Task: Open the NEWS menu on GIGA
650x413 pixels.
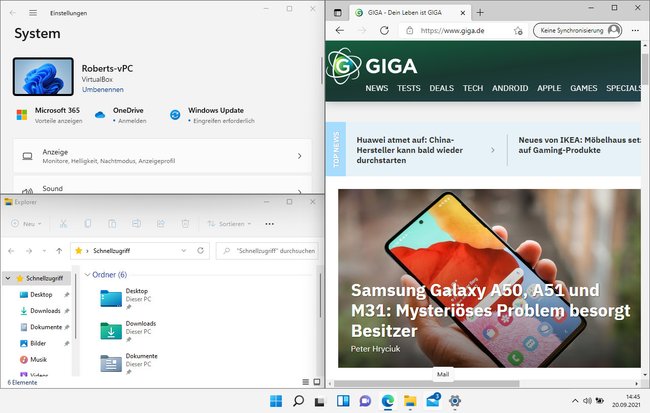Action: click(x=377, y=88)
